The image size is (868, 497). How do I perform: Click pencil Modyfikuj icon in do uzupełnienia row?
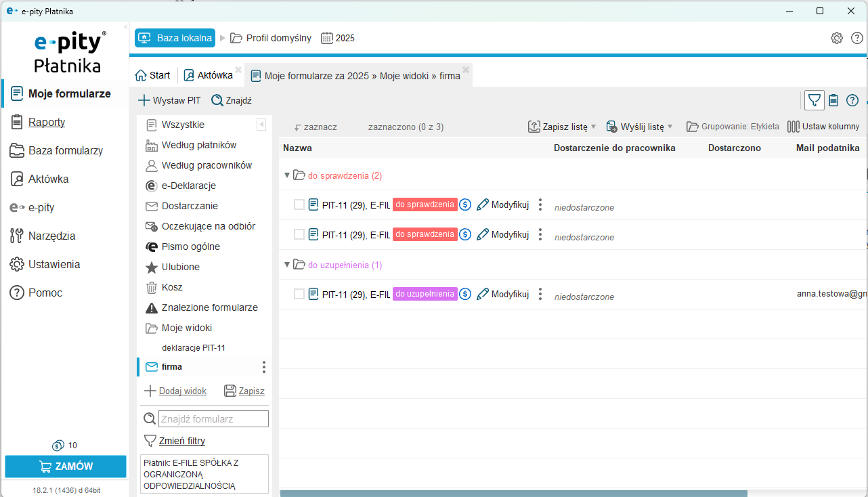(x=483, y=294)
